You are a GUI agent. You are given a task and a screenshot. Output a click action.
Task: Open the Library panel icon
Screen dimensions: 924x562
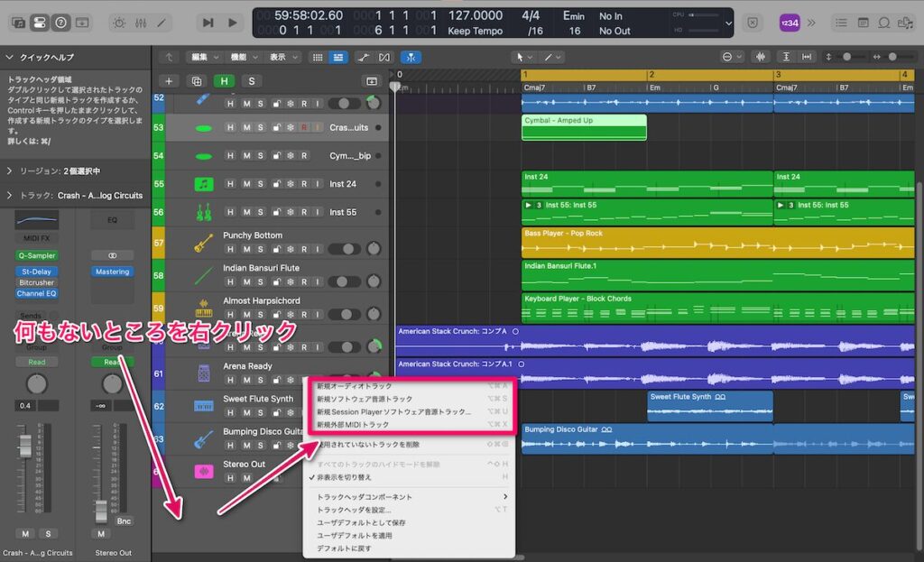[x=18, y=23]
